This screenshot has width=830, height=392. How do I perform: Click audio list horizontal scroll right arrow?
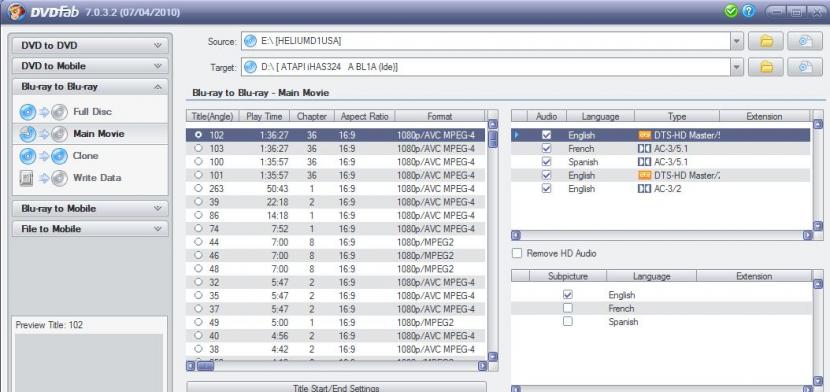tap(807, 235)
